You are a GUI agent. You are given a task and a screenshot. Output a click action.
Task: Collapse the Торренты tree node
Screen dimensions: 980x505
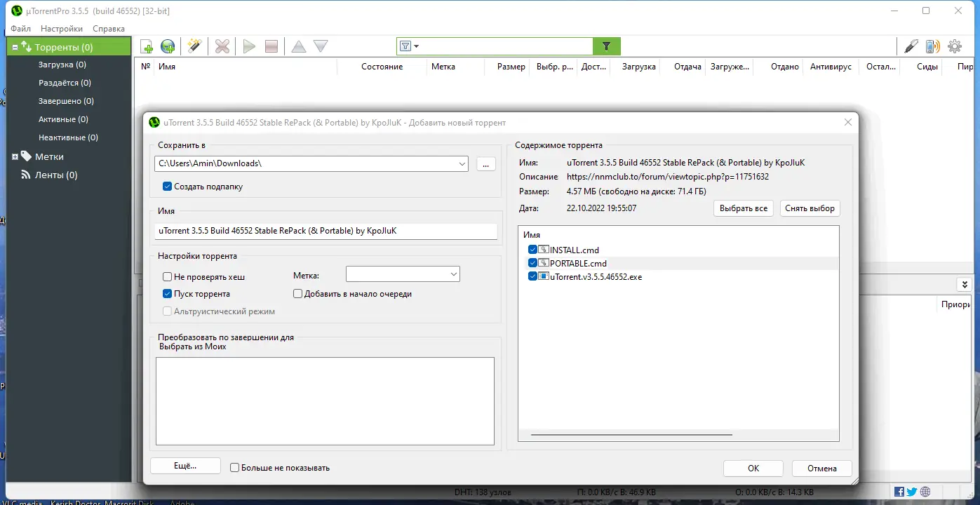pyautogui.click(x=15, y=47)
